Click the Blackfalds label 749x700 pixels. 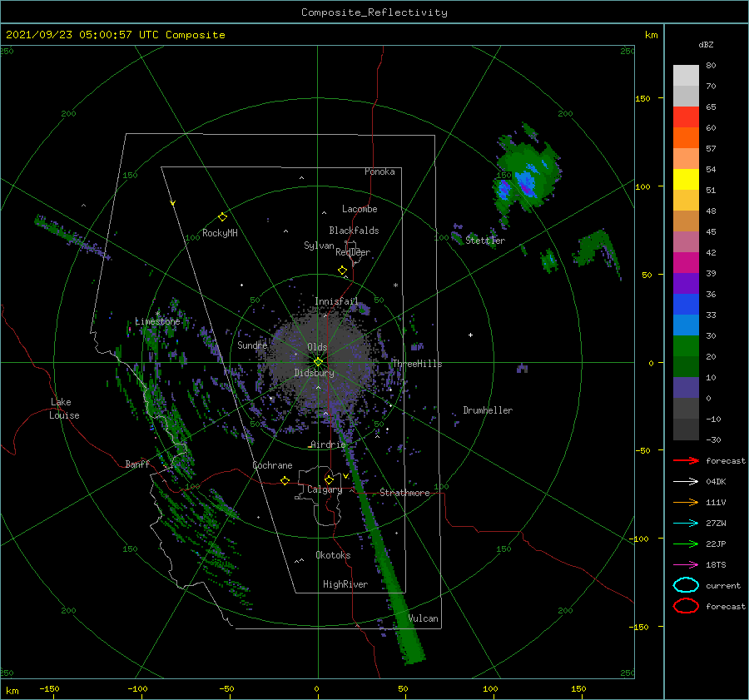354,231
